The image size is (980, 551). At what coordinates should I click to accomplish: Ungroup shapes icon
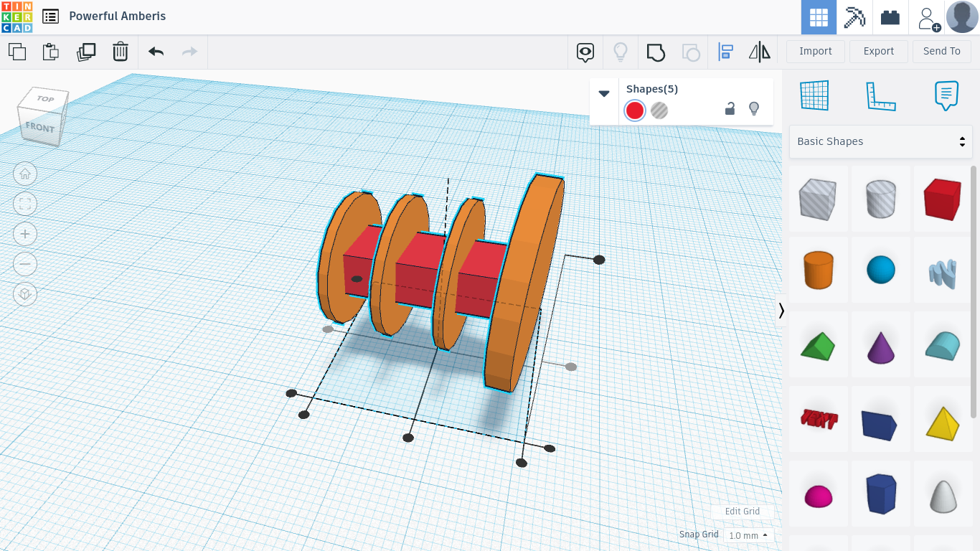690,52
